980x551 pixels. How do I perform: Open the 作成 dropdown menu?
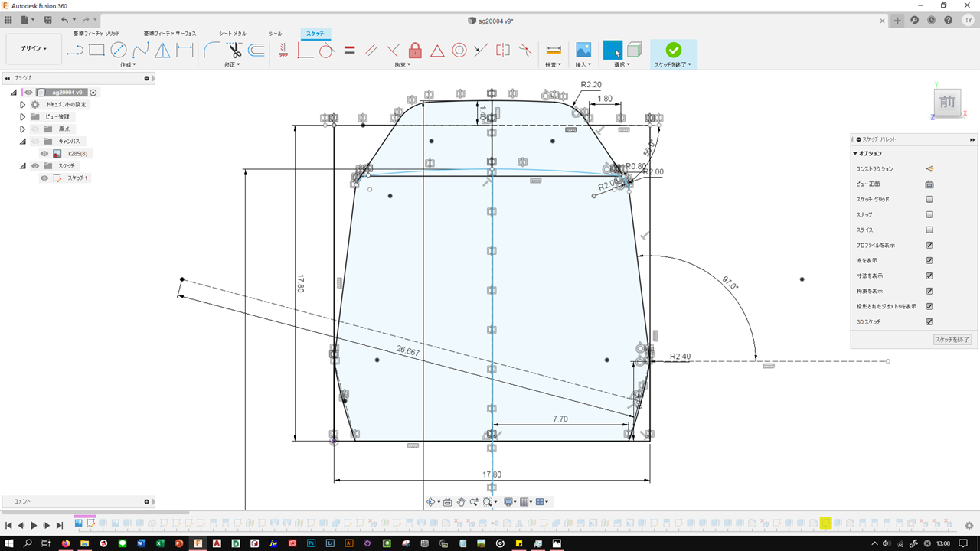coord(127,65)
